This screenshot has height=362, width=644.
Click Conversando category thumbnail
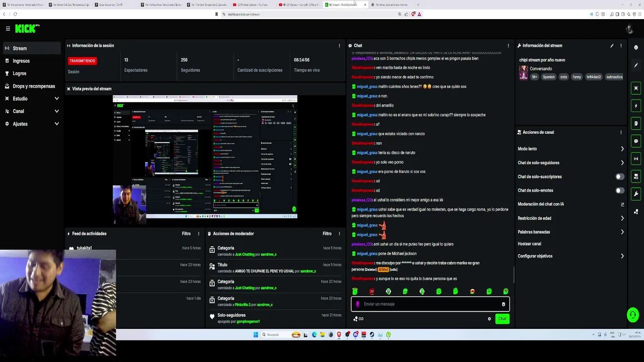524,73
